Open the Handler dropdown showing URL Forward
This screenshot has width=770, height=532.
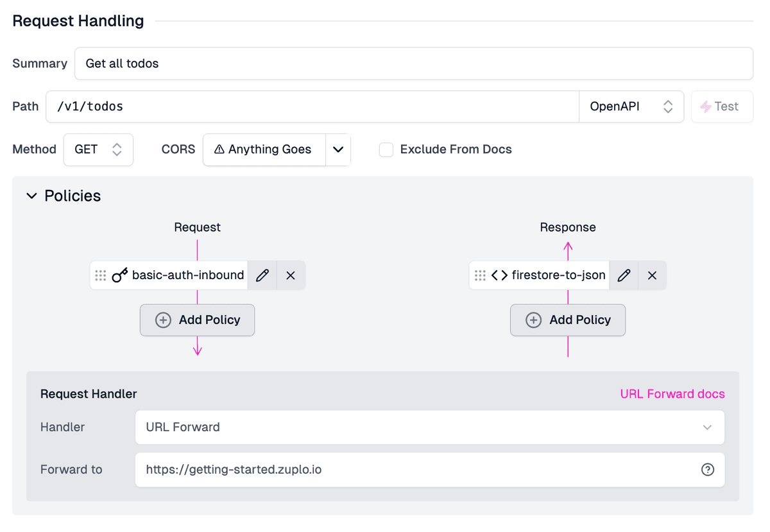pos(706,427)
